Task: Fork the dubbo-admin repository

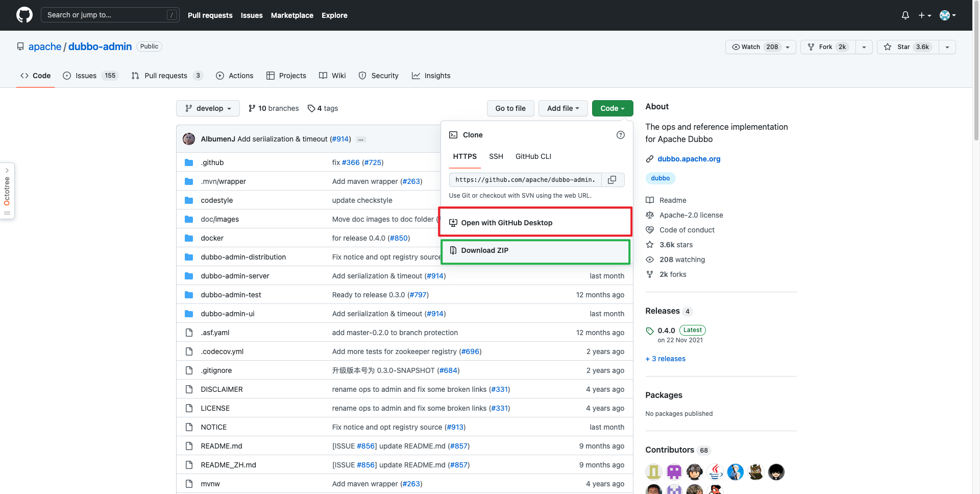Action: coord(828,47)
